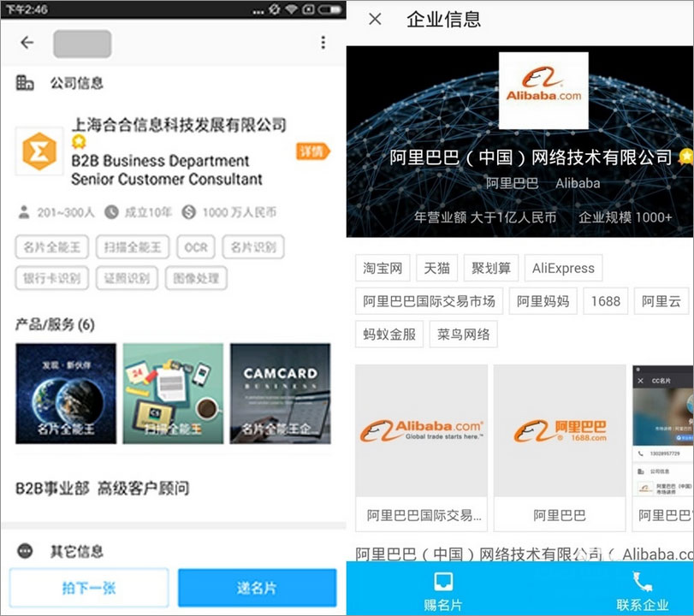Select the 阿里妈妈 tag
Screen dimensions: 694x616
[543, 301]
